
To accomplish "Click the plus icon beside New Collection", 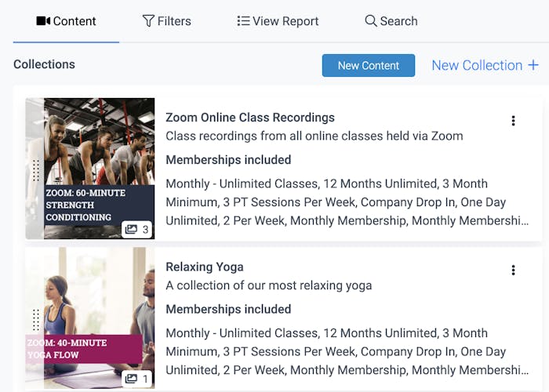I will 533,65.
